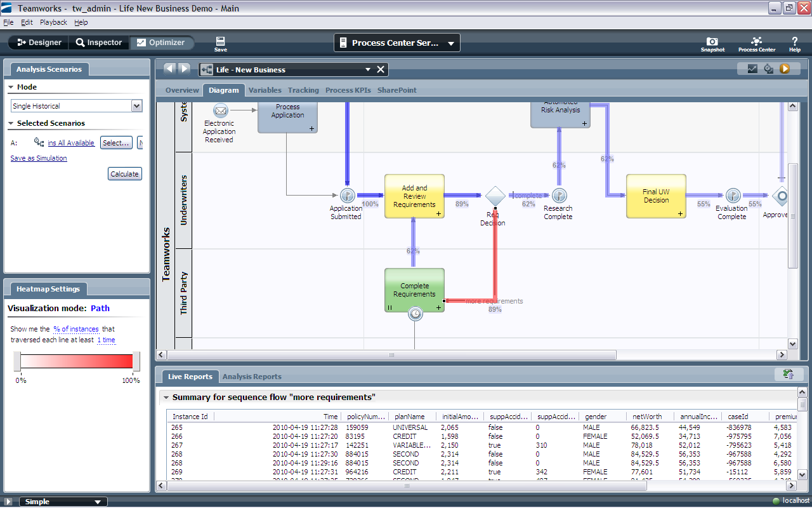Open the 'ins All Available' scenario link
The height and width of the screenshot is (508, 812).
(x=71, y=143)
